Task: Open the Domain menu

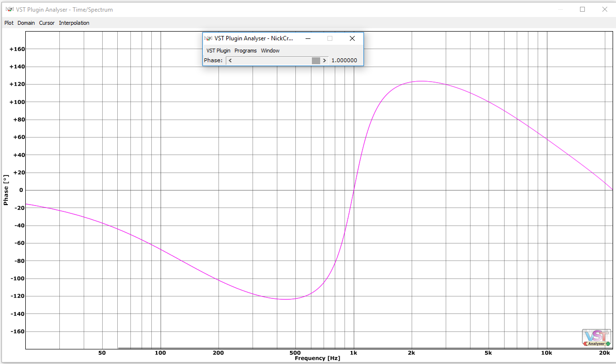Action: (x=26, y=23)
